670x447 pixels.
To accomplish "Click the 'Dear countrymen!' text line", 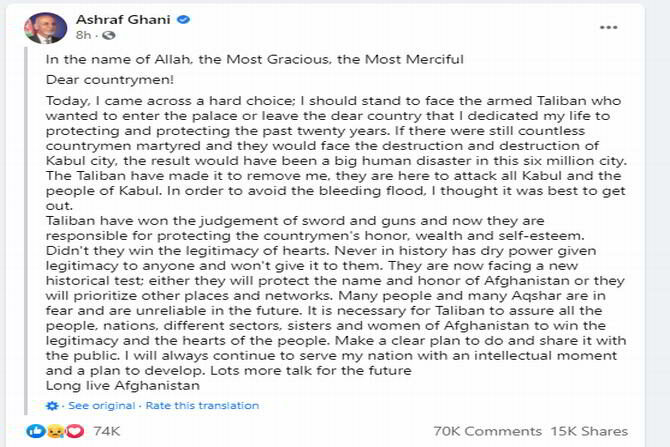I will [x=110, y=79].
